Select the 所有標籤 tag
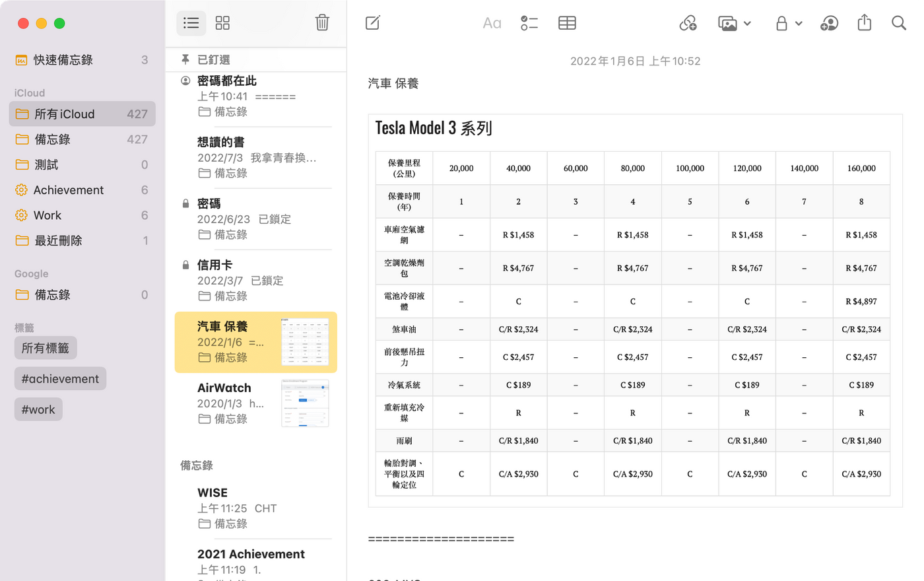Image resolution: width=924 pixels, height=581 pixels. click(x=46, y=348)
